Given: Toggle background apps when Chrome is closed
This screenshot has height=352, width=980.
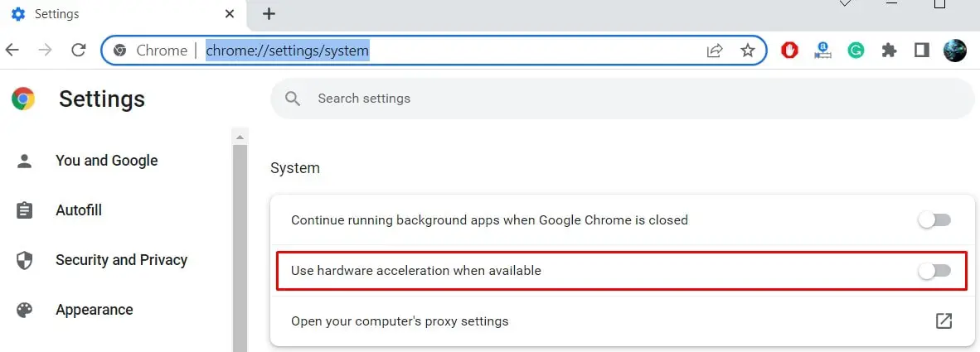Looking at the screenshot, I should pyautogui.click(x=934, y=220).
